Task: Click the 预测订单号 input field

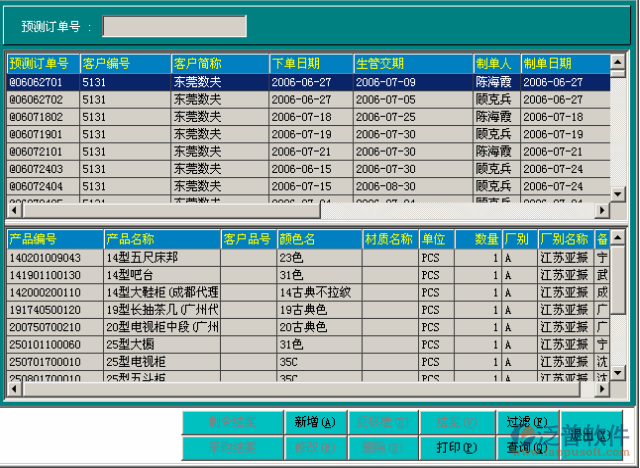Action: (174, 26)
